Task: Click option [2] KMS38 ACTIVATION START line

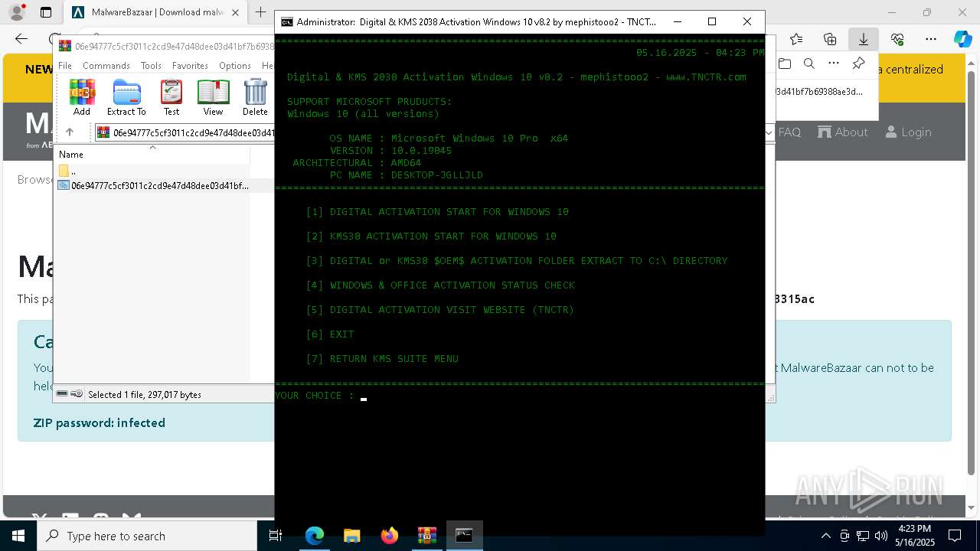Action: click(431, 236)
